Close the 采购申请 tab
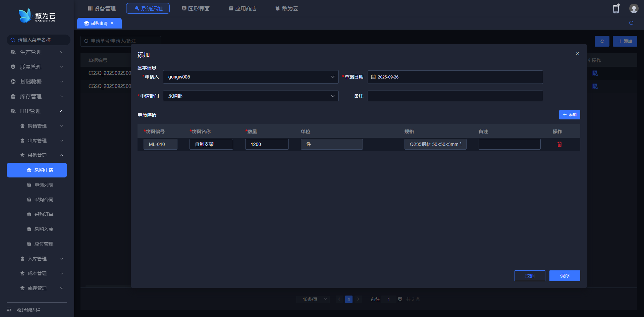 click(x=112, y=23)
